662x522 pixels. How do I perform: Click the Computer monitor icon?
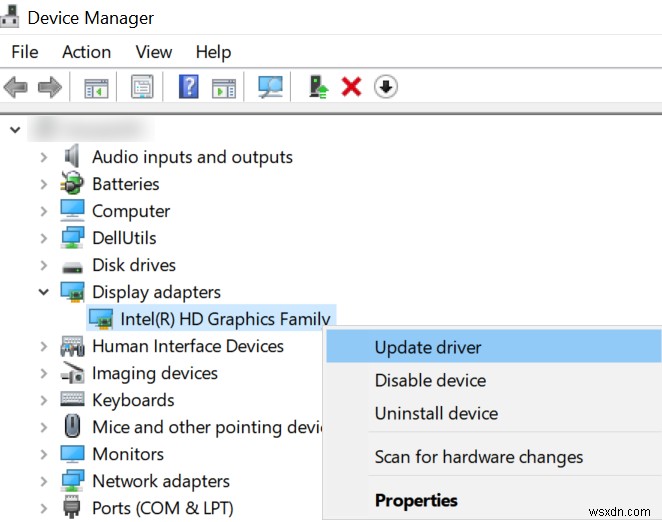click(x=72, y=210)
